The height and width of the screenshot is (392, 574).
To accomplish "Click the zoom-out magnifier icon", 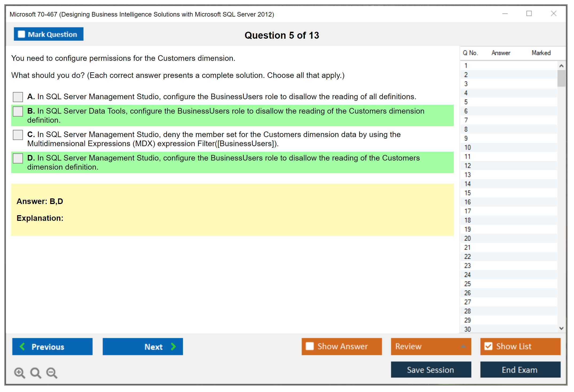I will pyautogui.click(x=52, y=373).
